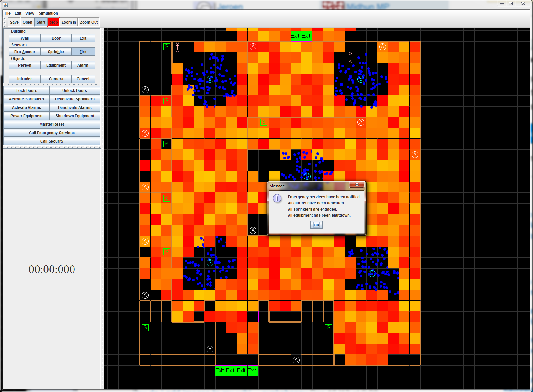
Task: Toggle the Fire placement tool
Action: (83, 52)
